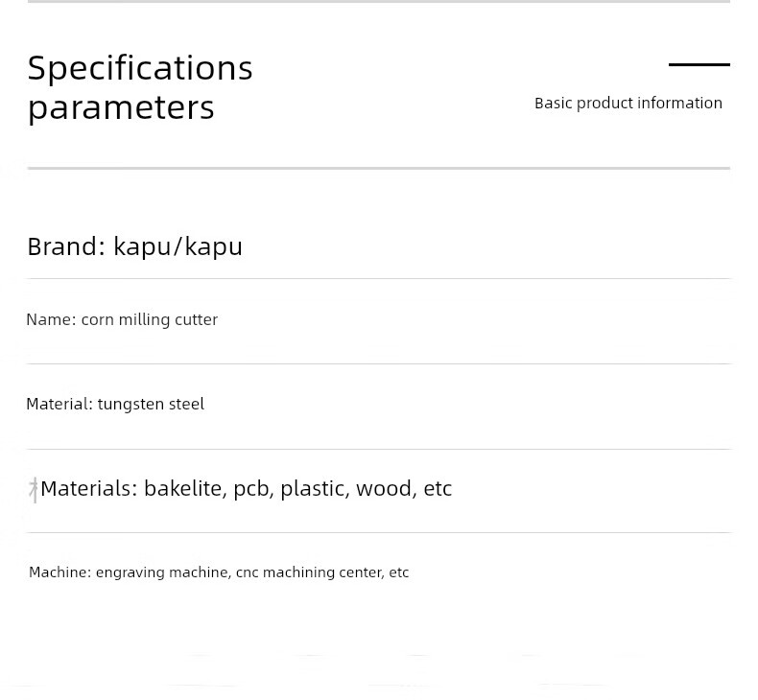Viewport: 758px width, 700px height.
Task: Click the word "parameters" in the heading
Action: (121, 107)
